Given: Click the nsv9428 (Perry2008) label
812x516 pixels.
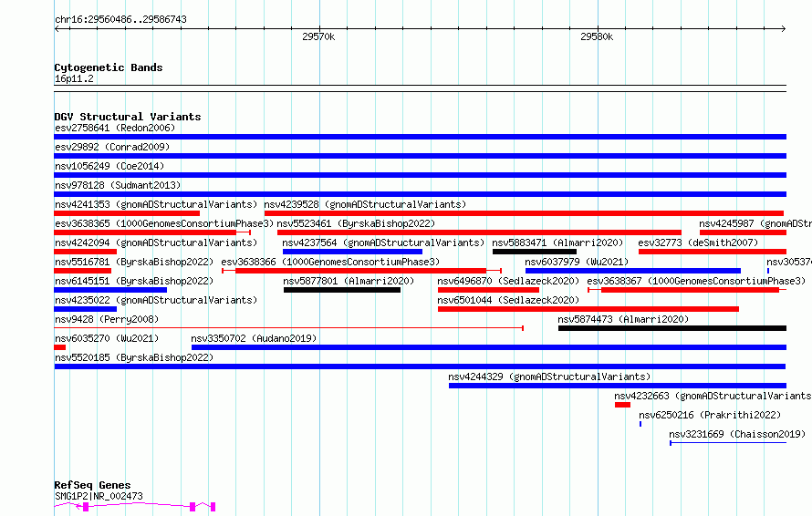Looking at the screenshot, I should click(x=107, y=319).
